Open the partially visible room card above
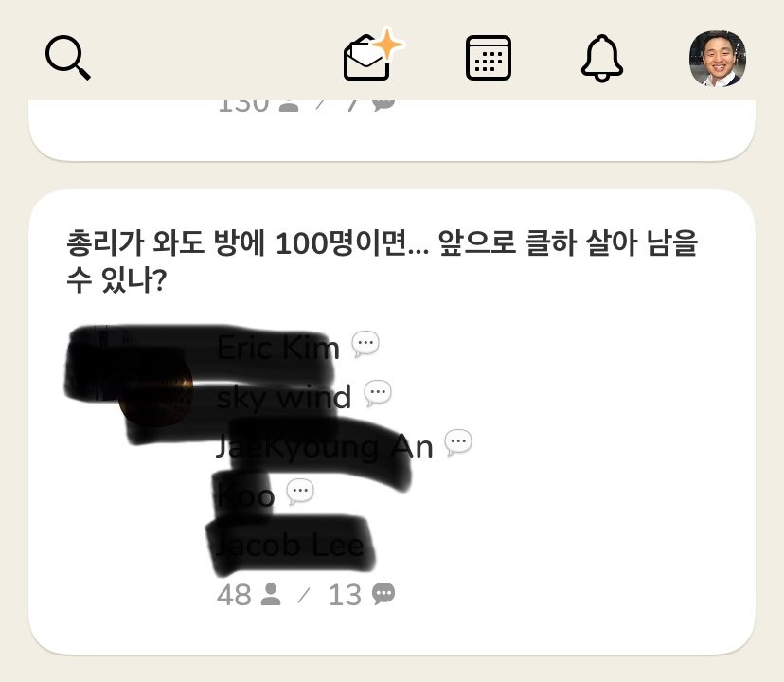784x682 pixels. (x=392, y=130)
